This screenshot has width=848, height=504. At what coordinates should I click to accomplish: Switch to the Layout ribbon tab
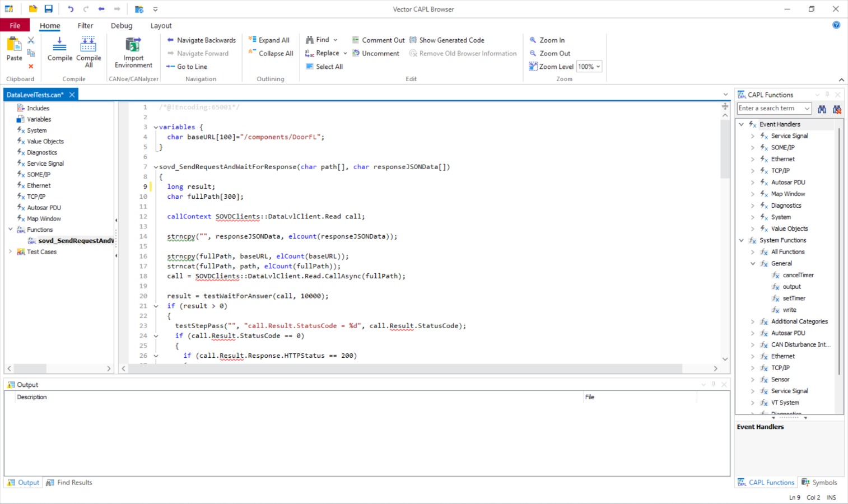[161, 25]
